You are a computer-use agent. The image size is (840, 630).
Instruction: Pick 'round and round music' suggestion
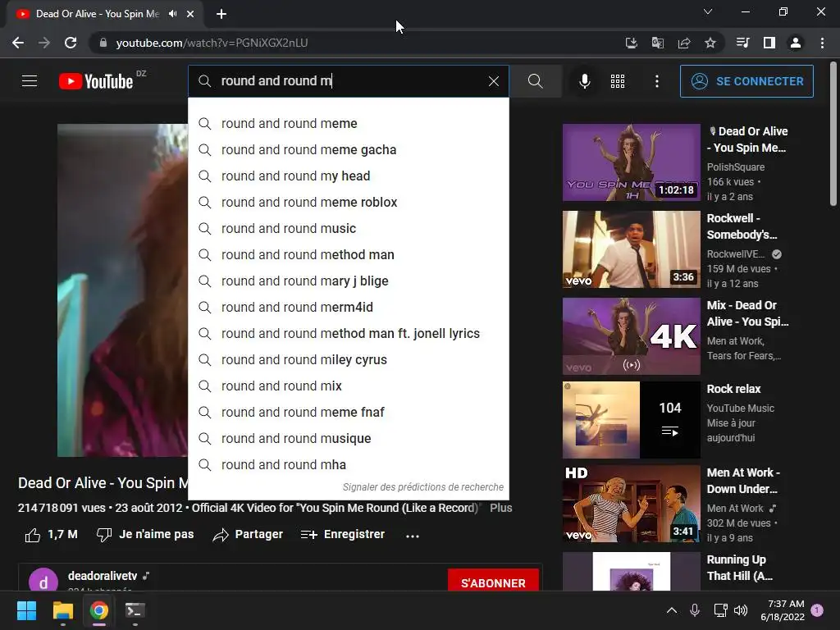coord(348,228)
